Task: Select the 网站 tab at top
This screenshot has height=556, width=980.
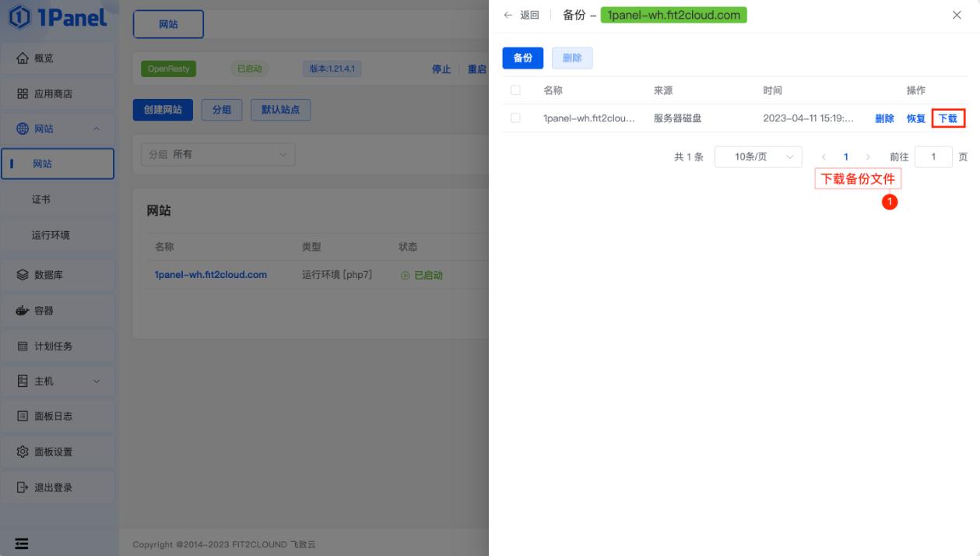Action: 168,24
